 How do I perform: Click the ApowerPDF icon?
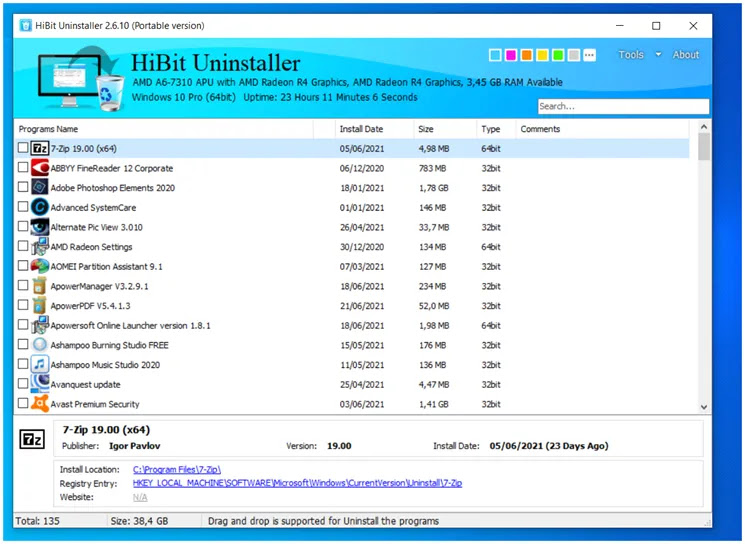click(x=40, y=305)
